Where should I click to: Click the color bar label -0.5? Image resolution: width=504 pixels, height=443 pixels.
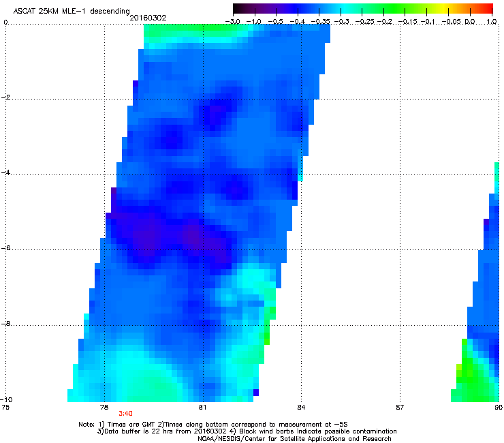(275, 22)
